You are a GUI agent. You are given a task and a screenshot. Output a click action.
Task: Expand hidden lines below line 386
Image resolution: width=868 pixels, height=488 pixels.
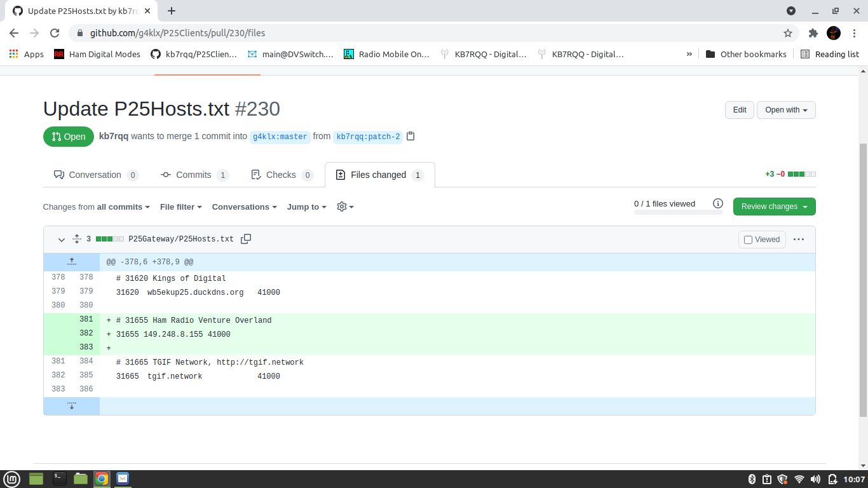click(x=72, y=406)
